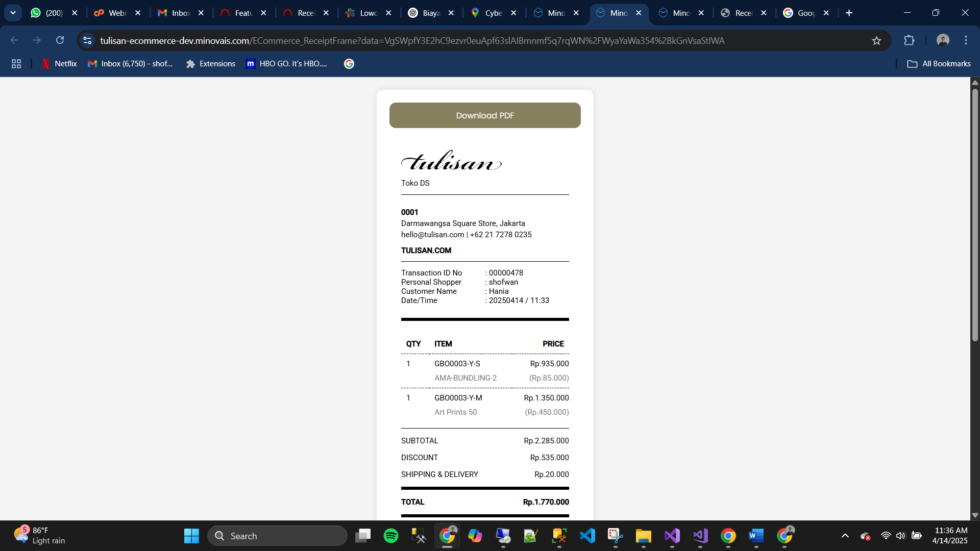Click the taskbar Search box
This screenshot has height=551, width=980.
(277, 536)
